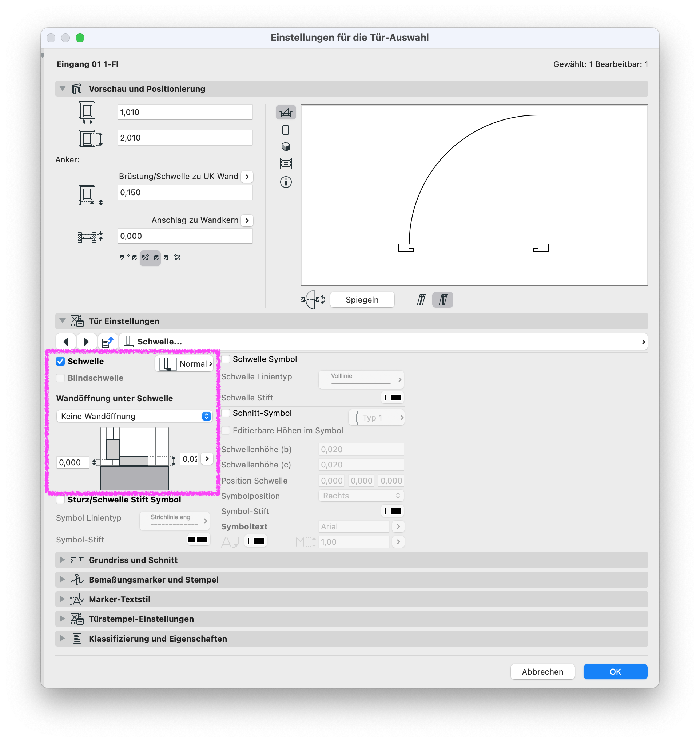Confirm with the OK button
The image size is (700, 742).
coord(615,672)
